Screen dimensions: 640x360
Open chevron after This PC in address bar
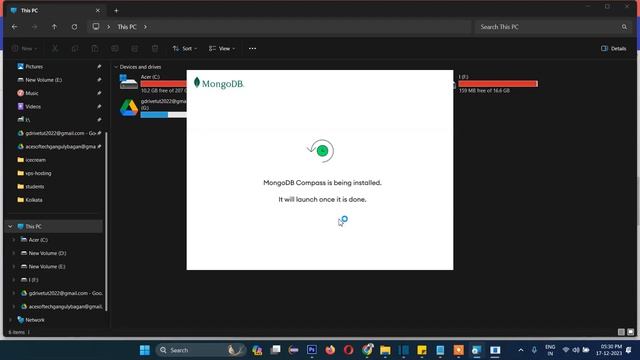tap(145, 27)
